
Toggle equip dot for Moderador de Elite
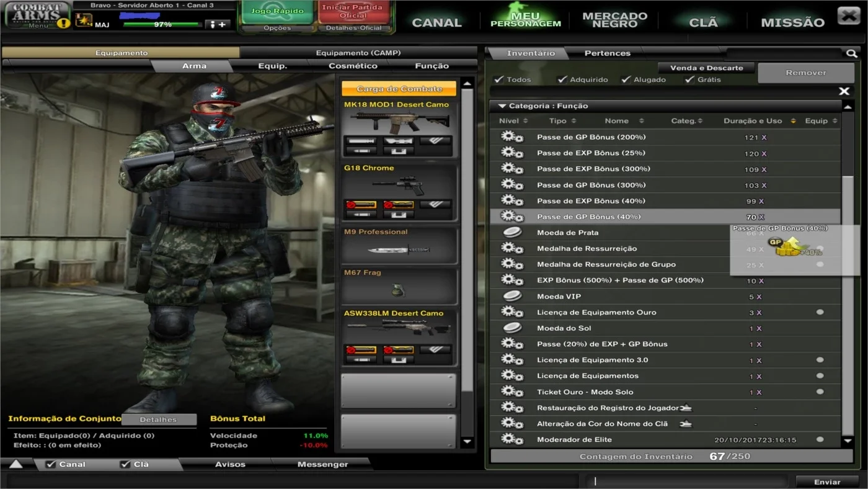pyautogui.click(x=820, y=439)
